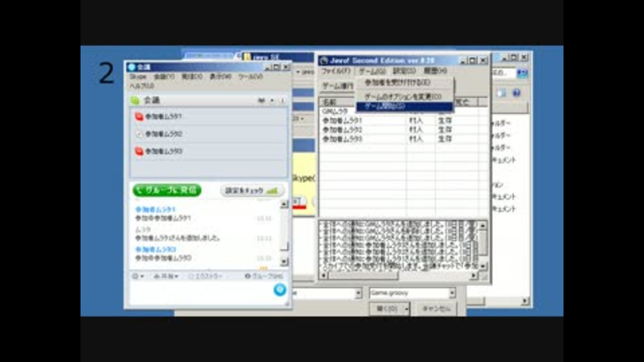The height and width of the screenshot is (362, 644).
Task: Open the arrow next to 開く button
Action: [x=407, y=308]
